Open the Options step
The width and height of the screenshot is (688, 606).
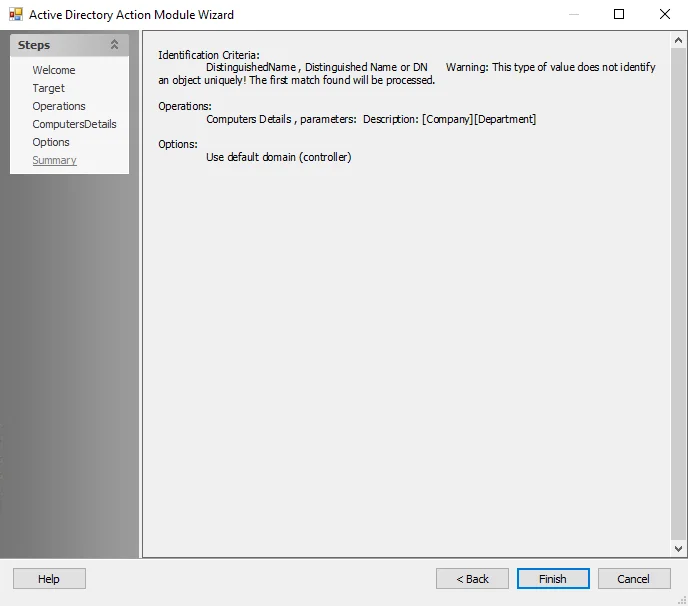51,142
